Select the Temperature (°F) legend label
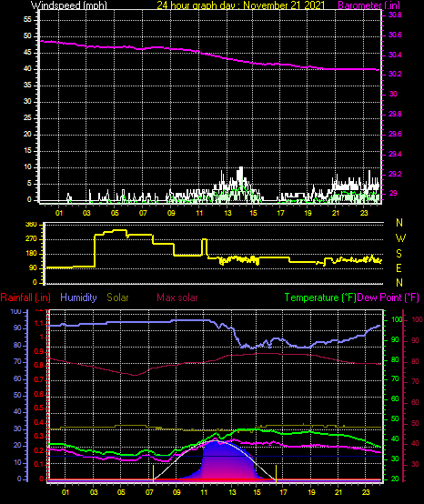Viewport: 424px width, 504px height. (320, 297)
